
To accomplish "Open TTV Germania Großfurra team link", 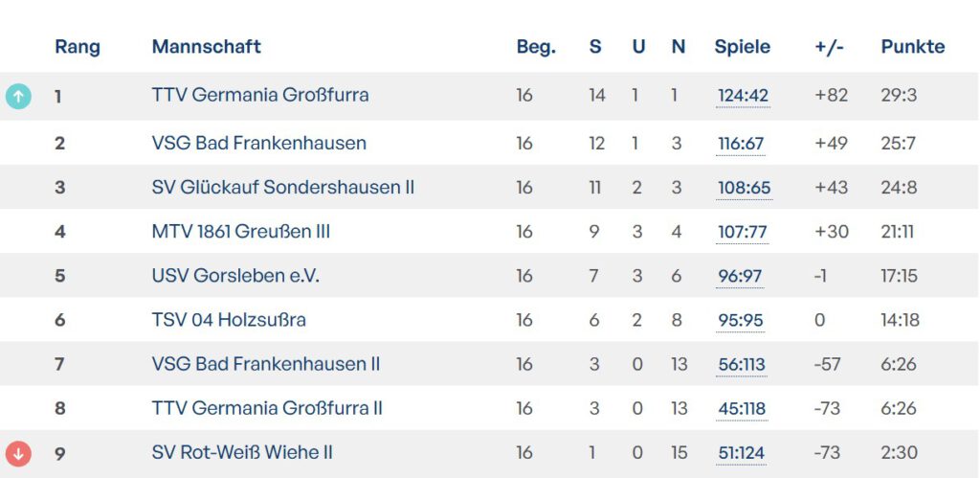I will pos(259,96).
